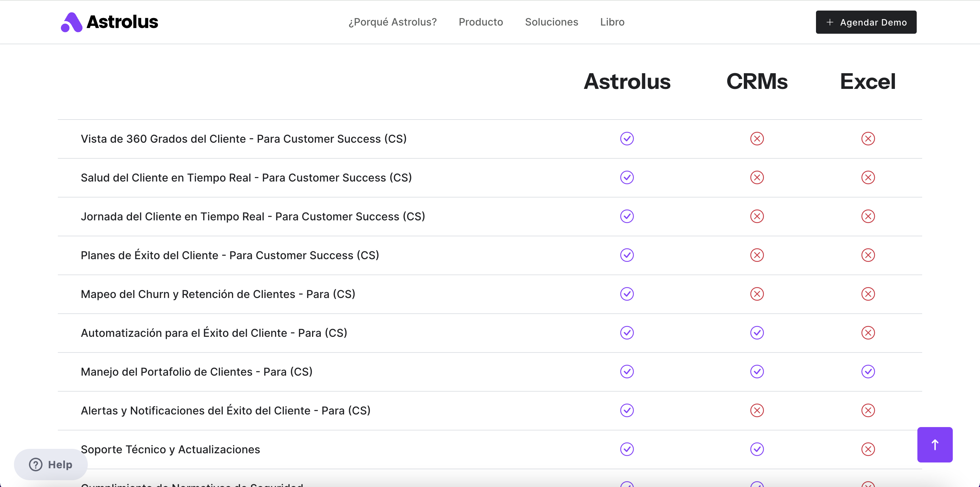Viewport: 980px width, 487px height.
Task: Click Astrolus checkmark for Alertas y Notificaciones row
Action: pyautogui.click(x=626, y=410)
